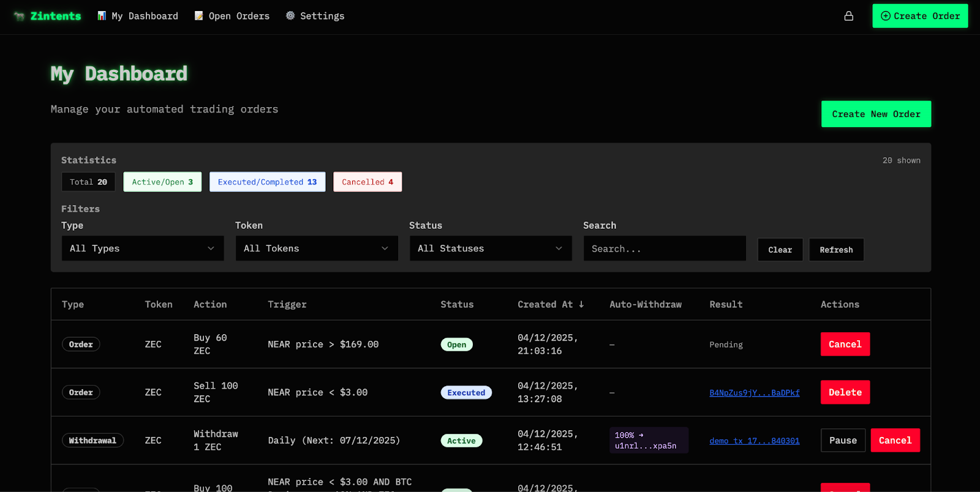Filter by Executed/Completed orders badge
The width and height of the screenshot is (980, 492).
coord(267,182)
